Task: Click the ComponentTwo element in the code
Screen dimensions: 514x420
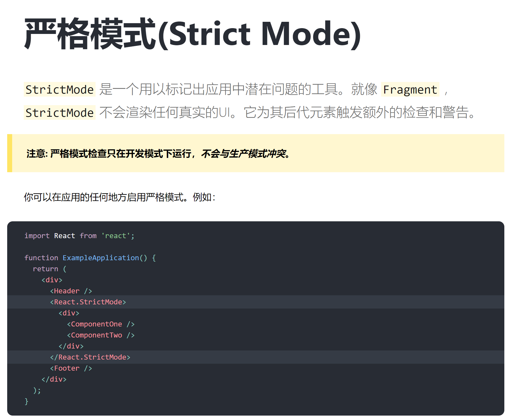Action: click(101, 335)
